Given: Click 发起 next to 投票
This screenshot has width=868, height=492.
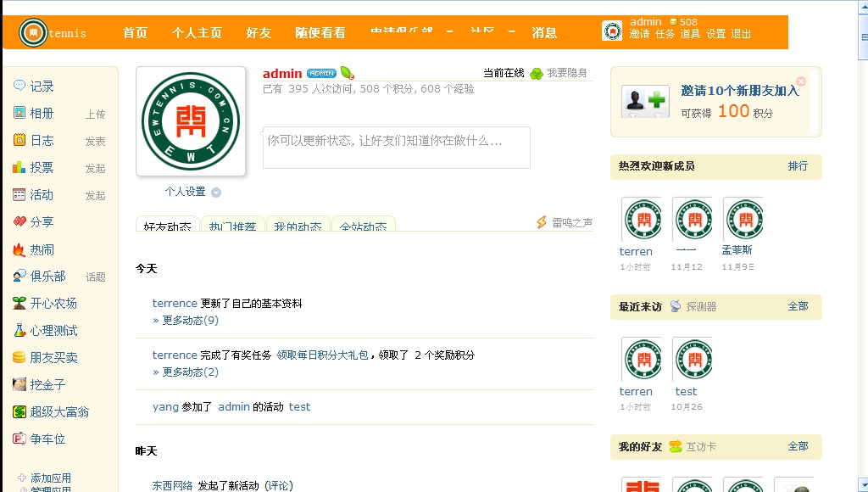Looking at the screenshot, I should coord(95,169).
